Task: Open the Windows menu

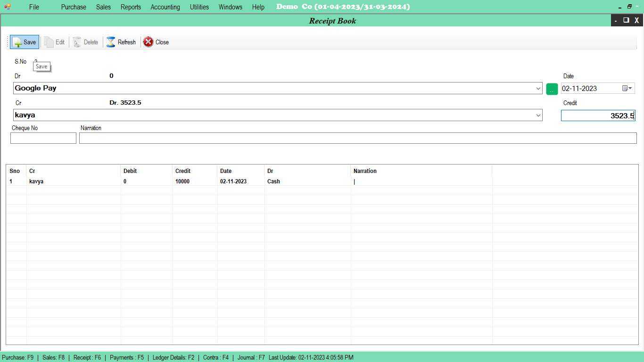Action: point(230,7)
